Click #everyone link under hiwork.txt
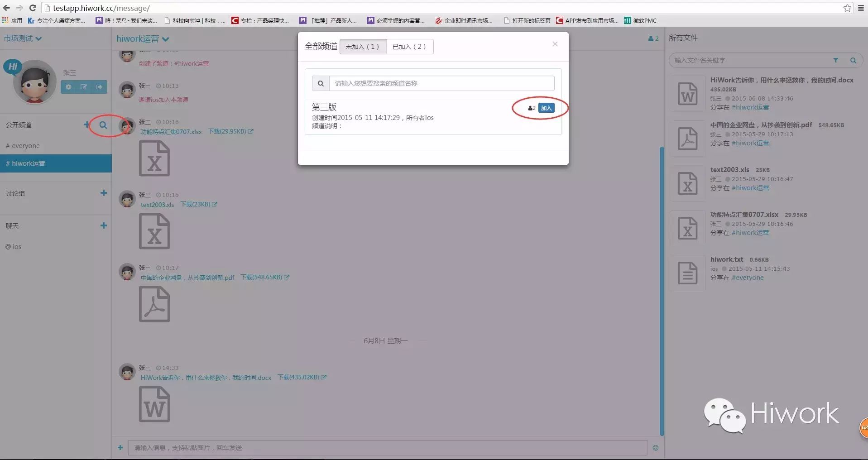The image size is (868, 460). 748,278
